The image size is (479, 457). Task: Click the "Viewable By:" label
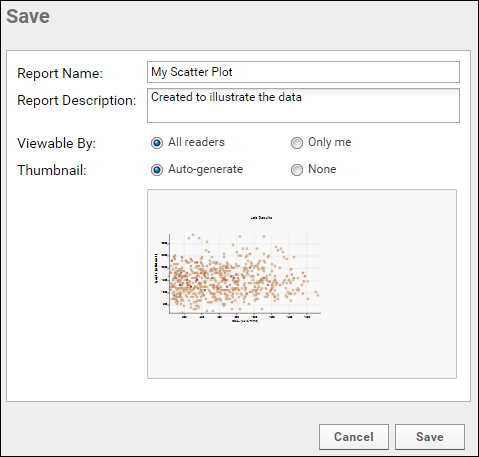click(56, 143)
